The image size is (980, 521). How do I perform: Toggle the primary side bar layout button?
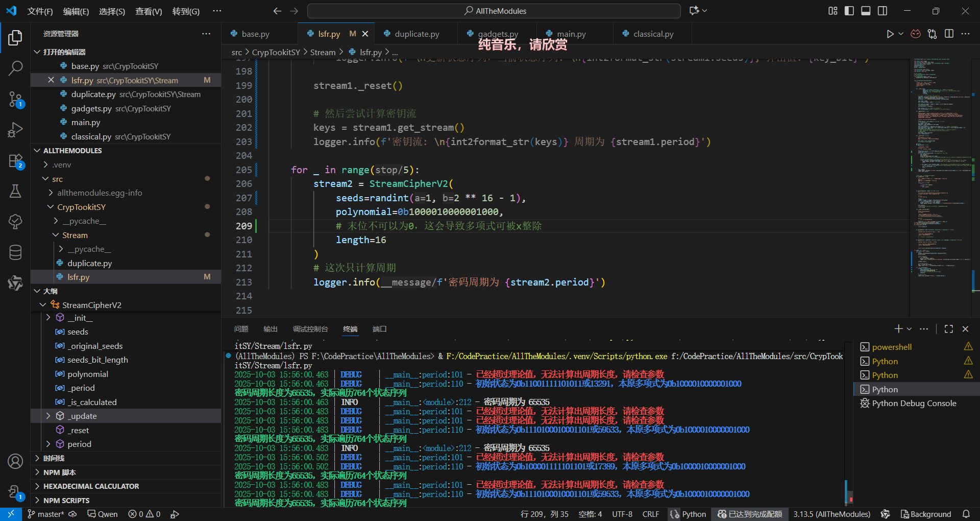[849, 11]
